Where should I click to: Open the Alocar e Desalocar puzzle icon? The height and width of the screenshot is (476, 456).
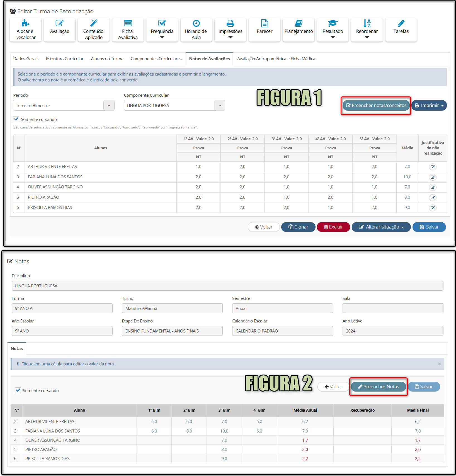point(25,23)
